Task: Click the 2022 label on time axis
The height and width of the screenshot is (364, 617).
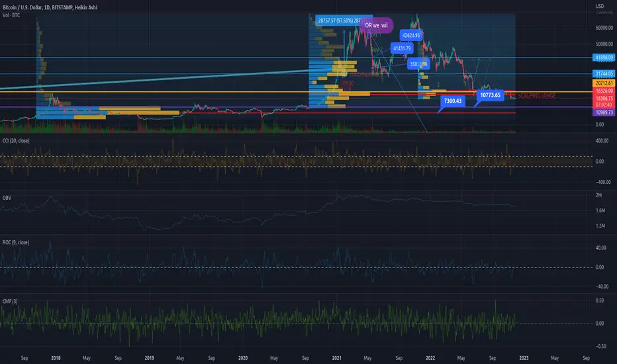Action: click(x=430, y=358)
